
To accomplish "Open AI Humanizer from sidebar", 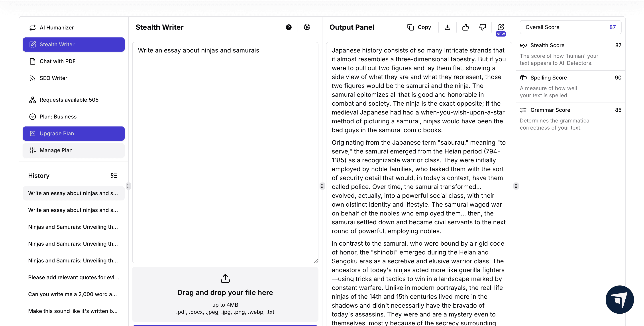I will point(57,27).
